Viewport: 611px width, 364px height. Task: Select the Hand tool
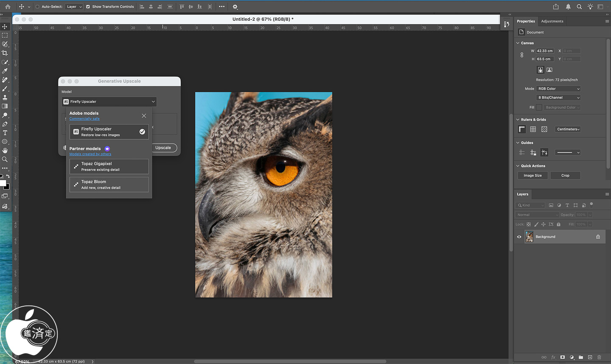[x=5, y=151]
